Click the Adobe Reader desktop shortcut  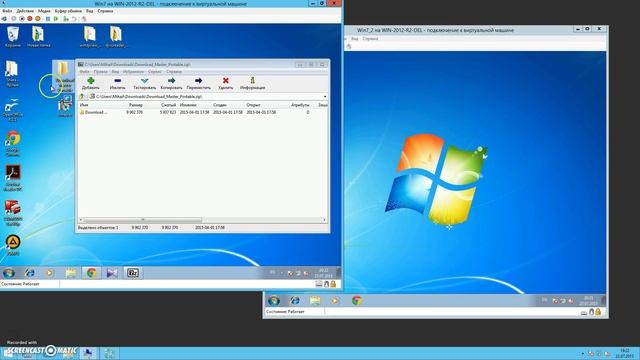[x=13, y=178]
